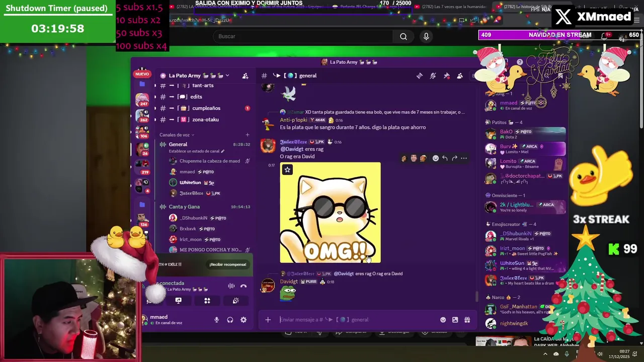644x362 pixels.
Task: Open server icon with 136 badge
Action: [x=142, y=220]
